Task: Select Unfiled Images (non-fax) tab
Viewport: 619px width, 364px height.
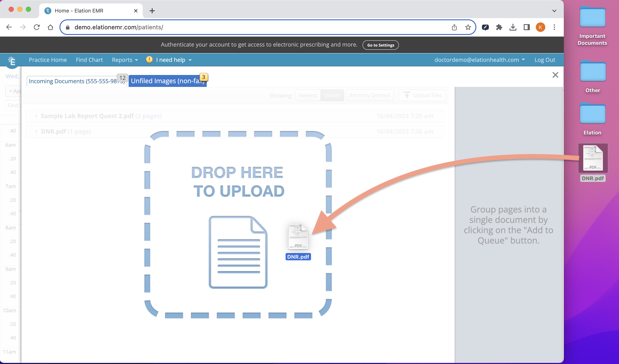Action: 167,81
